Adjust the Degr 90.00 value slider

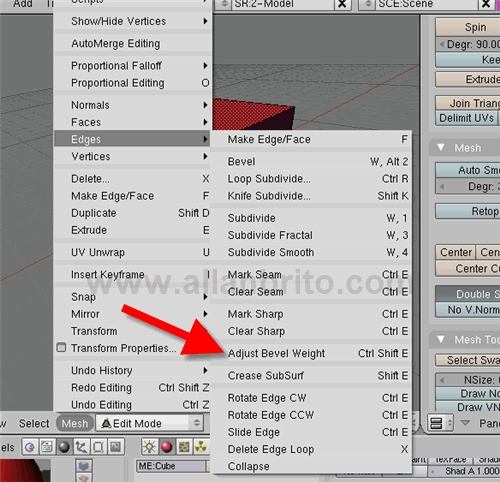(x=468, y=44)
